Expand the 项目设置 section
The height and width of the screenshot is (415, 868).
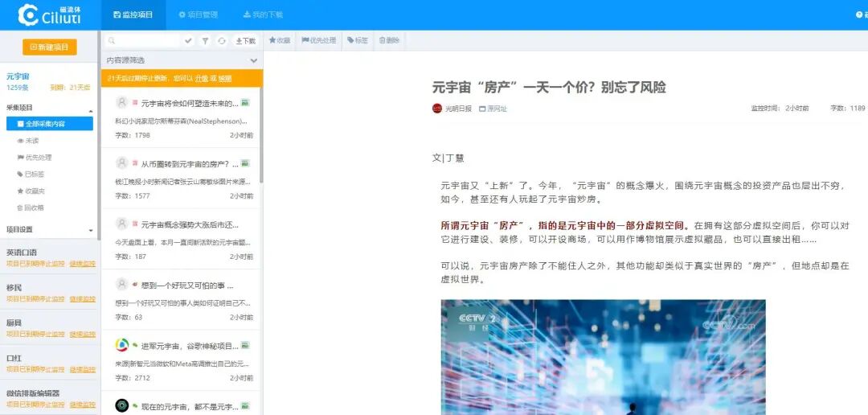point(91,230)
